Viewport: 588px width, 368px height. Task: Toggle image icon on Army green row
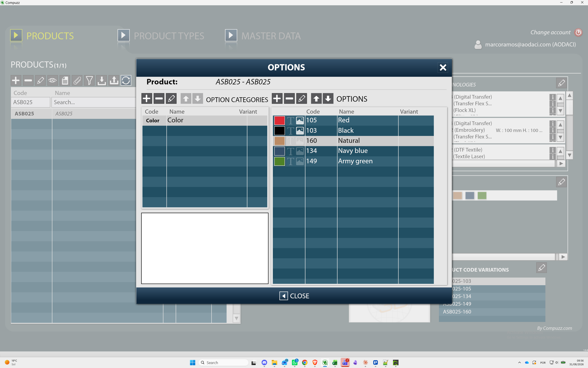(x=300, y=161)
